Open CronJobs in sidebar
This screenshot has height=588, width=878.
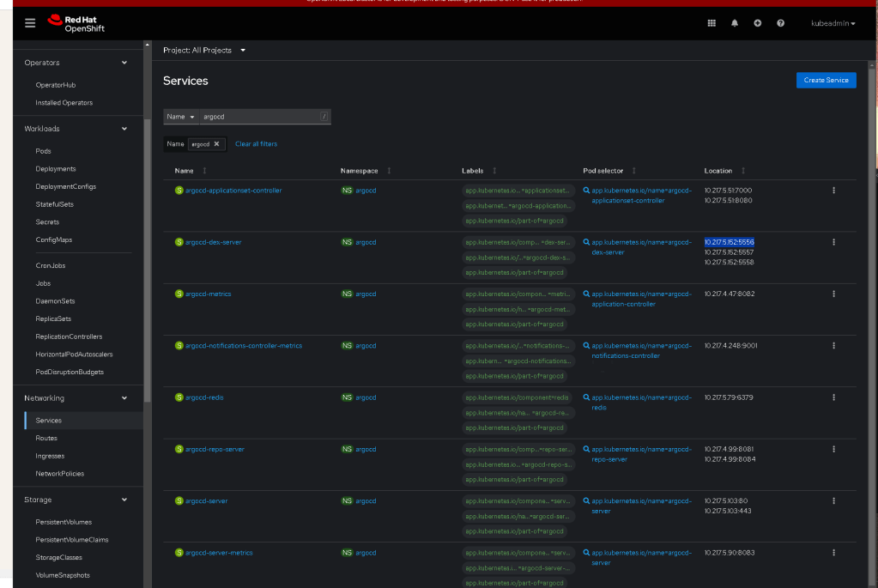51,265
